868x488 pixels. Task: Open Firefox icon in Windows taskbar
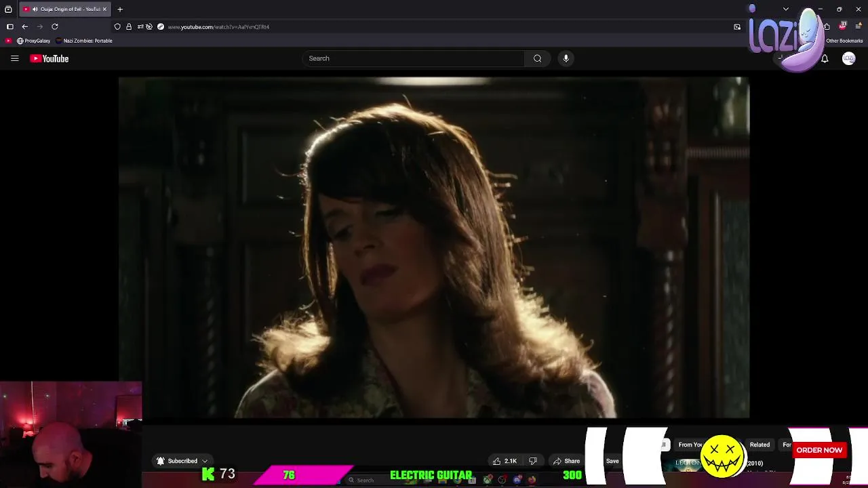pyautogui.click(x=532, y=480)
